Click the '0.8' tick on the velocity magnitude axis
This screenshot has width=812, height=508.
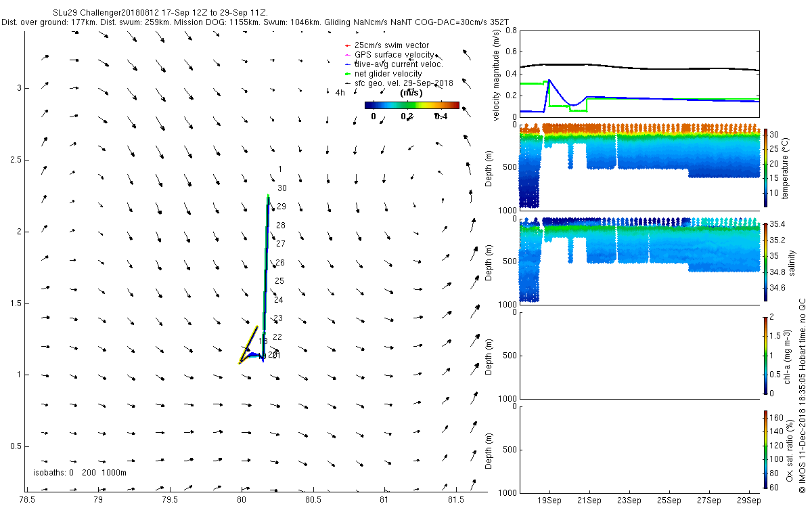[x=511, y=30]
